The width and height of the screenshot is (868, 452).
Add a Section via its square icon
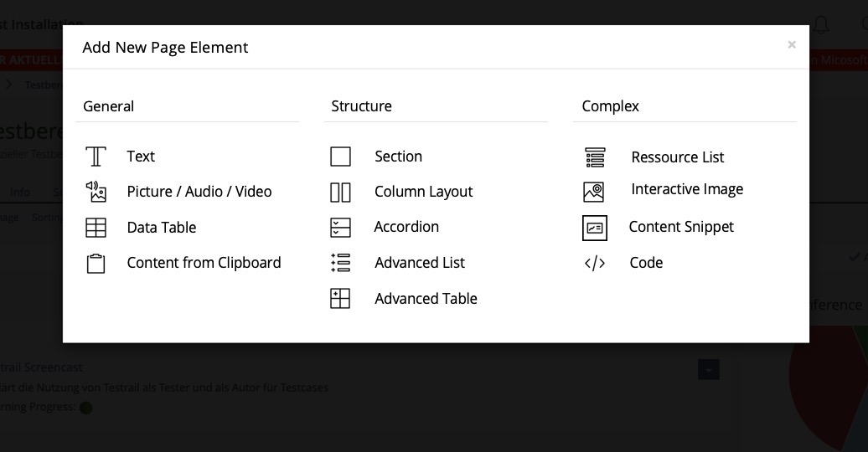pyautogui.click(x=340, y=157)
